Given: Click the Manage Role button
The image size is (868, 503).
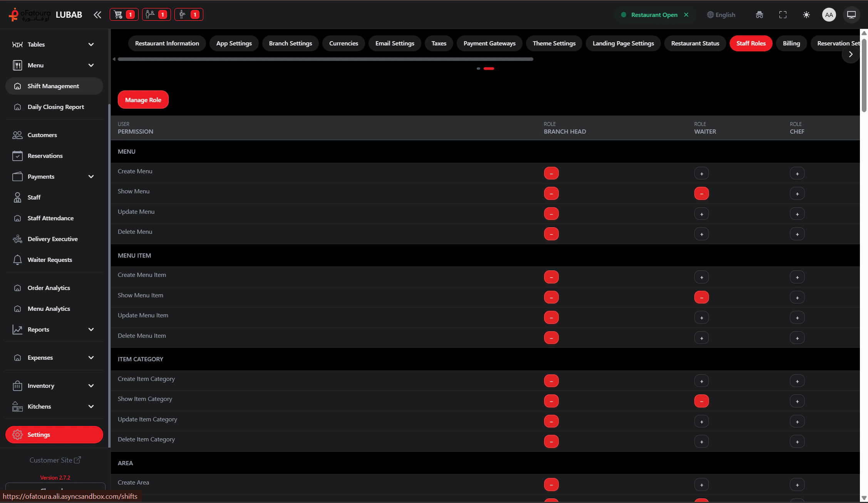Looking at the screenshot, I should pos(143,100).
